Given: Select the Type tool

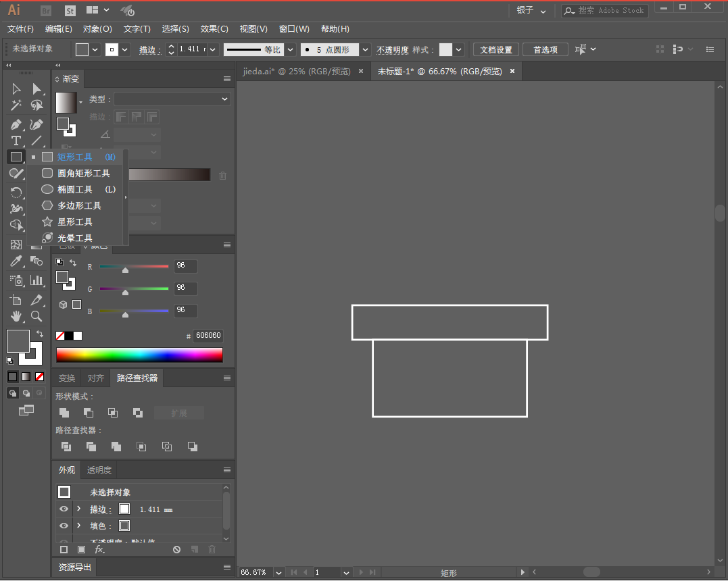Looking at the screenshot, I should pyautogui.click(x=16, y=141).
